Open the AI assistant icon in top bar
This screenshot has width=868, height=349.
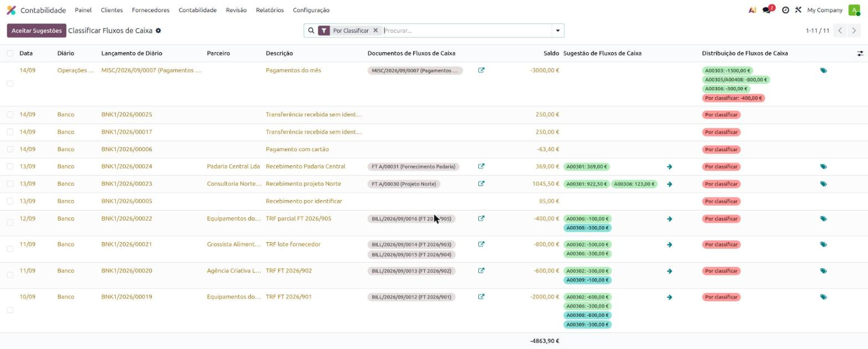[x=752, y=10]
